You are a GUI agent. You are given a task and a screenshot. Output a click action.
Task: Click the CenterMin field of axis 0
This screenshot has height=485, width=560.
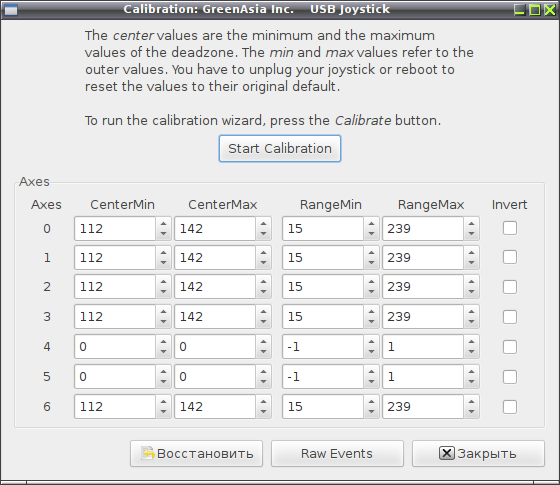tap(115, 228)
